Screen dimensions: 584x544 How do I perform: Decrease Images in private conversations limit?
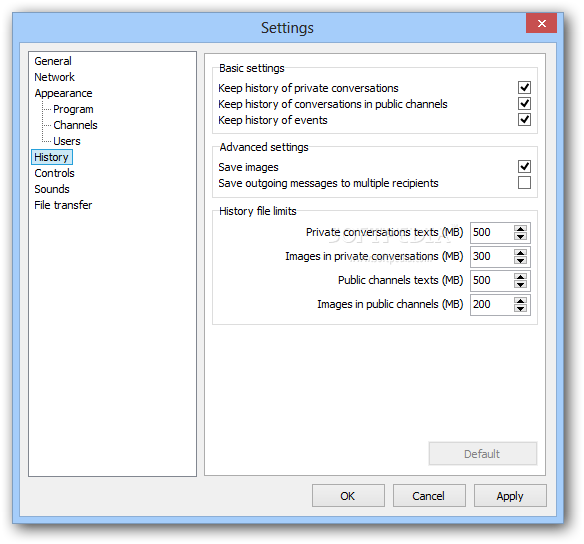(x=520, y=260)
